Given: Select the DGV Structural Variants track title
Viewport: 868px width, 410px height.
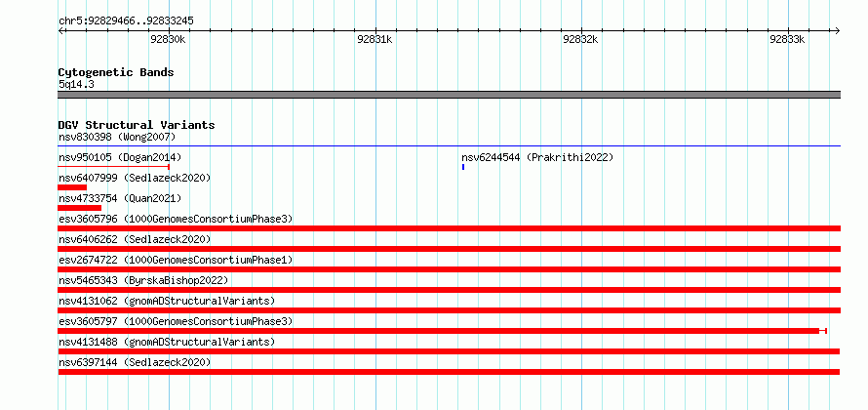Looking at the screenshot, I should [x=137, y=125].
